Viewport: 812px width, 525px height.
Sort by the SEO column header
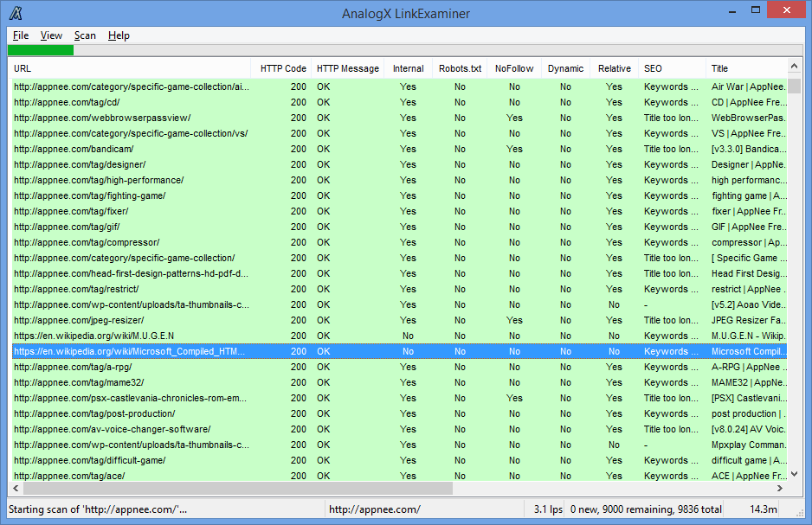click(x=672, y=68)
